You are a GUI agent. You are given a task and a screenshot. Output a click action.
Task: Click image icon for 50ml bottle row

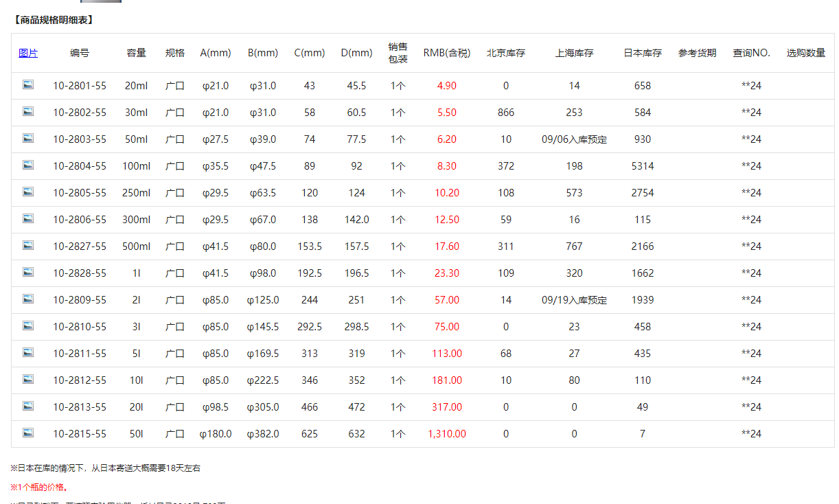(x=28, y=138)
